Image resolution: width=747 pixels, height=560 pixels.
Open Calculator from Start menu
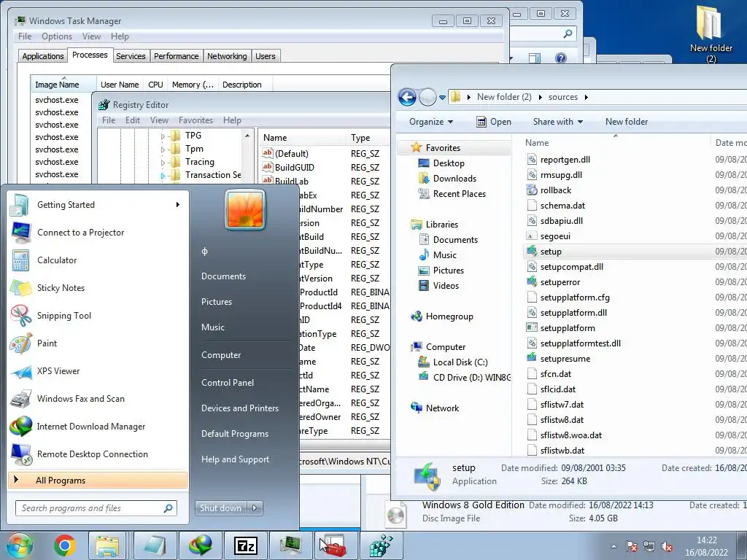point(98,260)
